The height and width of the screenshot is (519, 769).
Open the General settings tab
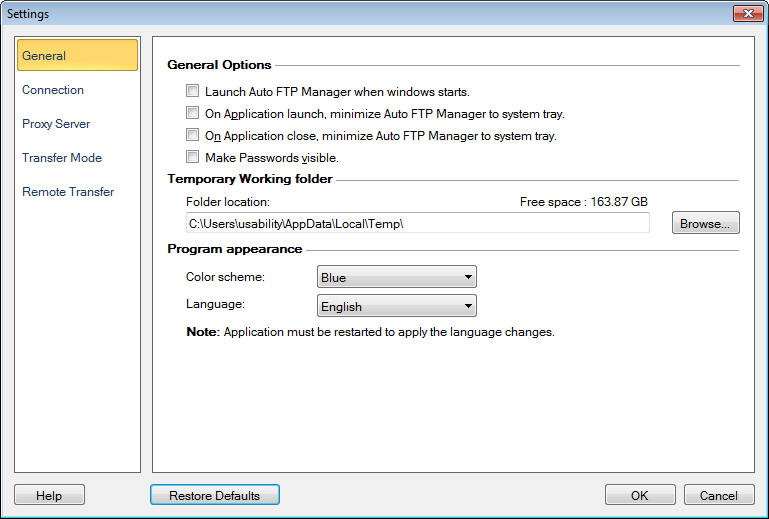tap(77, 55)
